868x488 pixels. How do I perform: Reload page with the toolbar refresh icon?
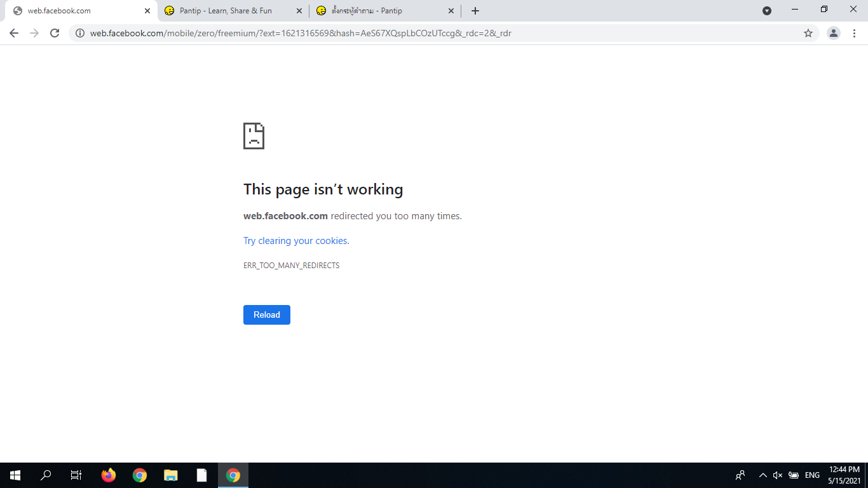click(55, 33)
